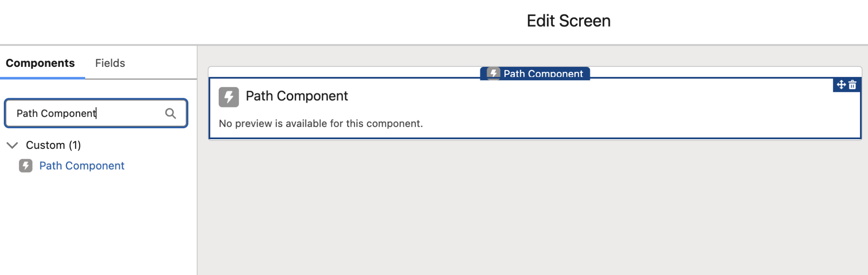
Task: Click the search magnifier icon
Action: click(x=171, y=113)
